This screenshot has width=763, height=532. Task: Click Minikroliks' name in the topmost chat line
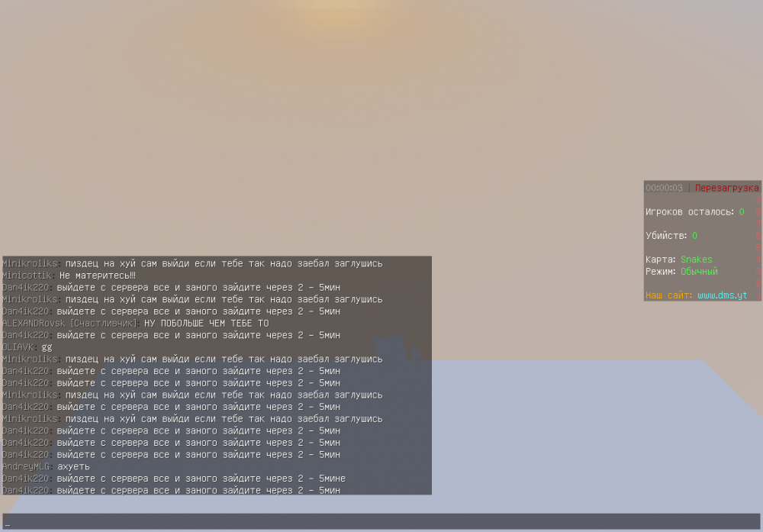click(31, 263)
